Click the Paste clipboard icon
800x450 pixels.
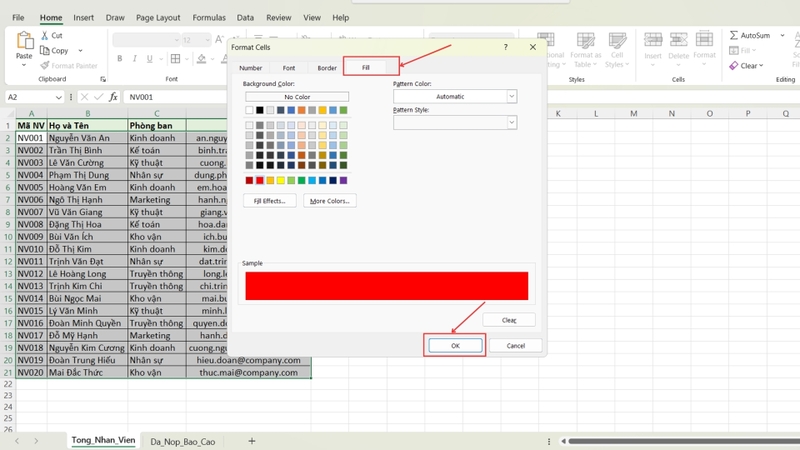[24, 40]
